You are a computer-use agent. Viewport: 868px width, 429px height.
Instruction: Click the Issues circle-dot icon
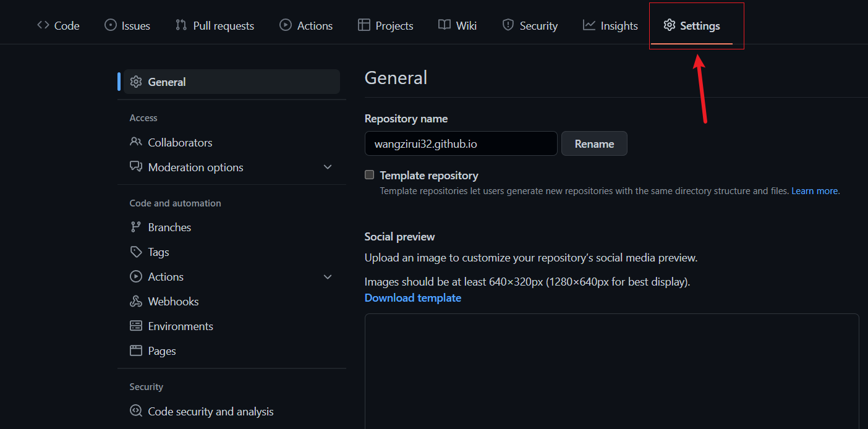[111, 25]
